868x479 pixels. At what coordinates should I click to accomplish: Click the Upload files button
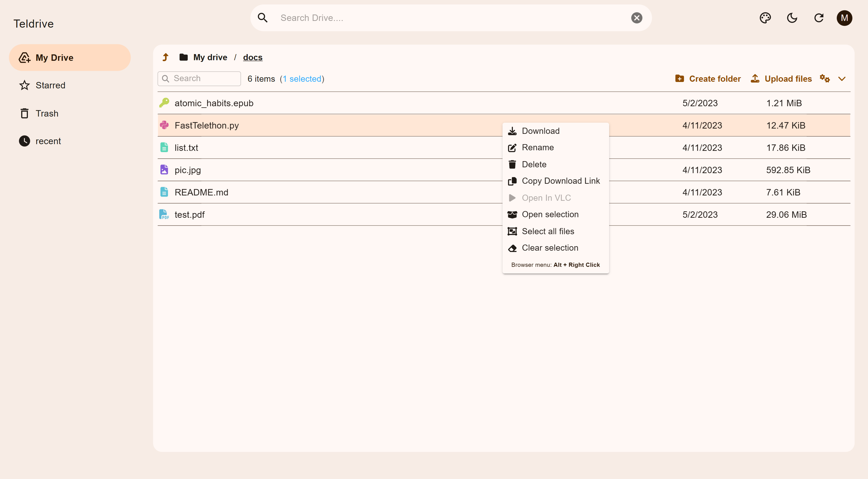click(781, 79)
